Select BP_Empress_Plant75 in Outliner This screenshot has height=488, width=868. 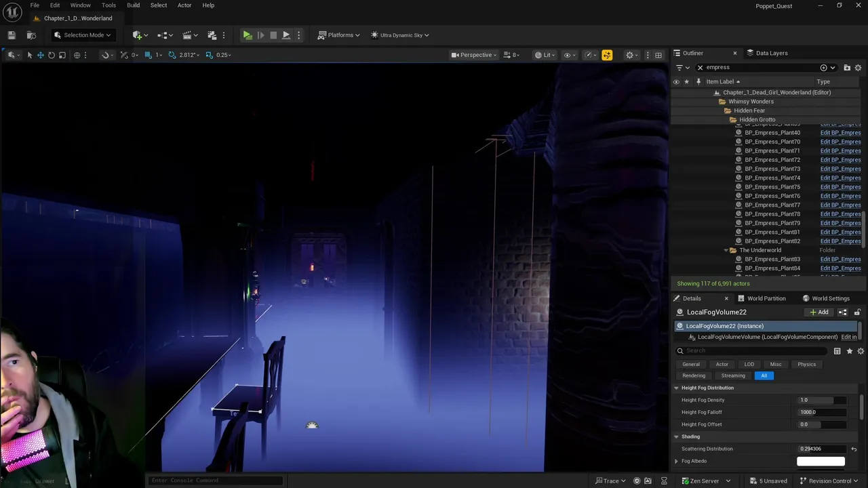pyautogui.click(x=772, y=187)
